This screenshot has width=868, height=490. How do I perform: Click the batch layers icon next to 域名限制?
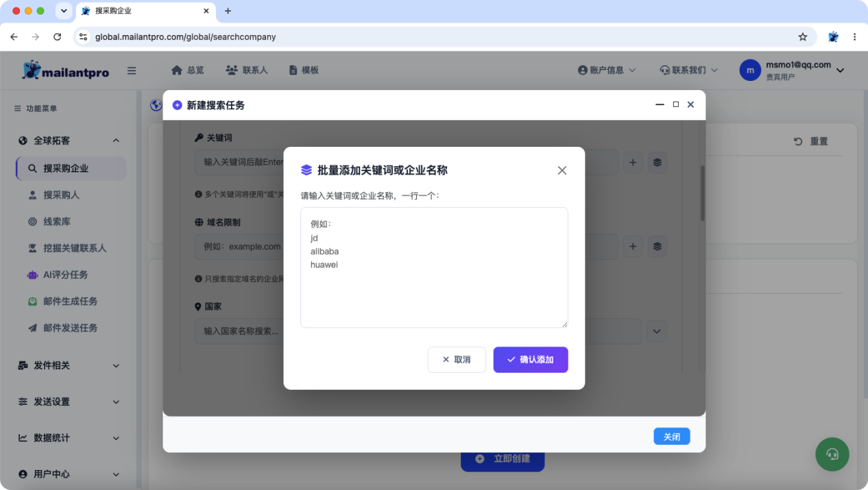(658, 246)
